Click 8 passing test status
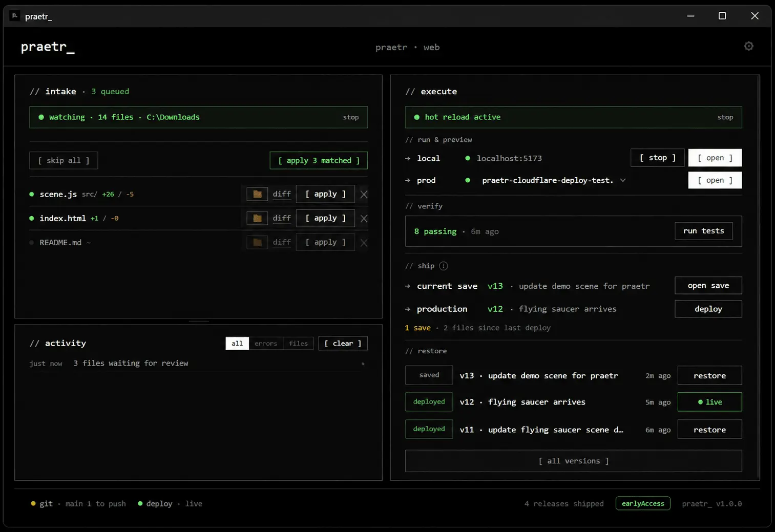Screen dimensions: 775x532 [435, 231]
